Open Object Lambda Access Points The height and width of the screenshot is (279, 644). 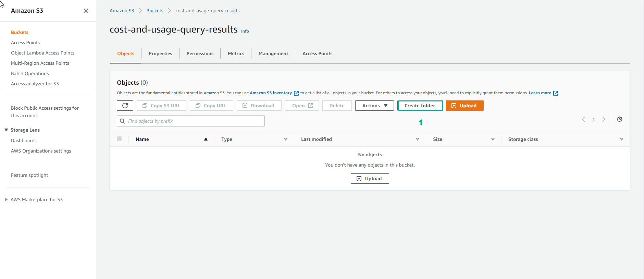[42, 53]
